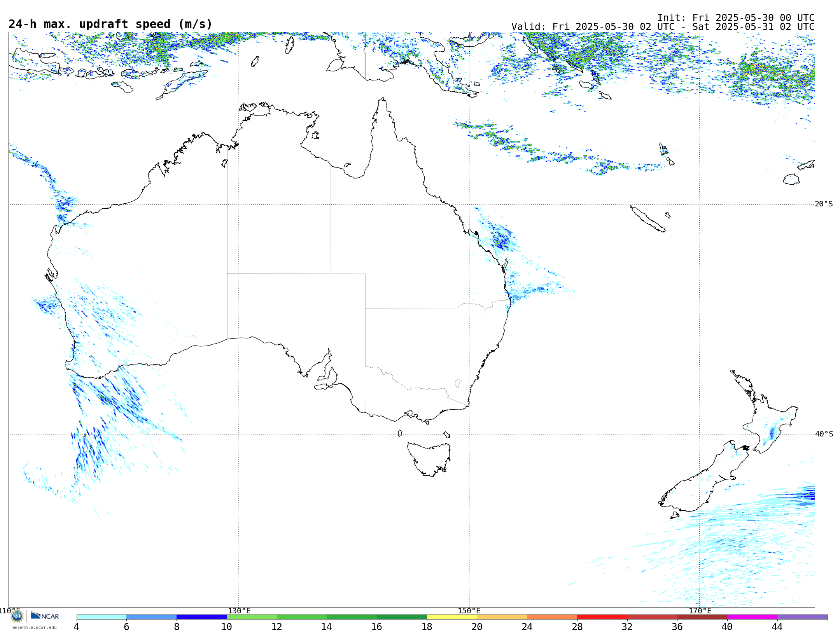This screenshot has height=632, width=840.
Task: Select the purple above-44 m/s swatch
Action: pyautogui.click(x=802, y=617)
